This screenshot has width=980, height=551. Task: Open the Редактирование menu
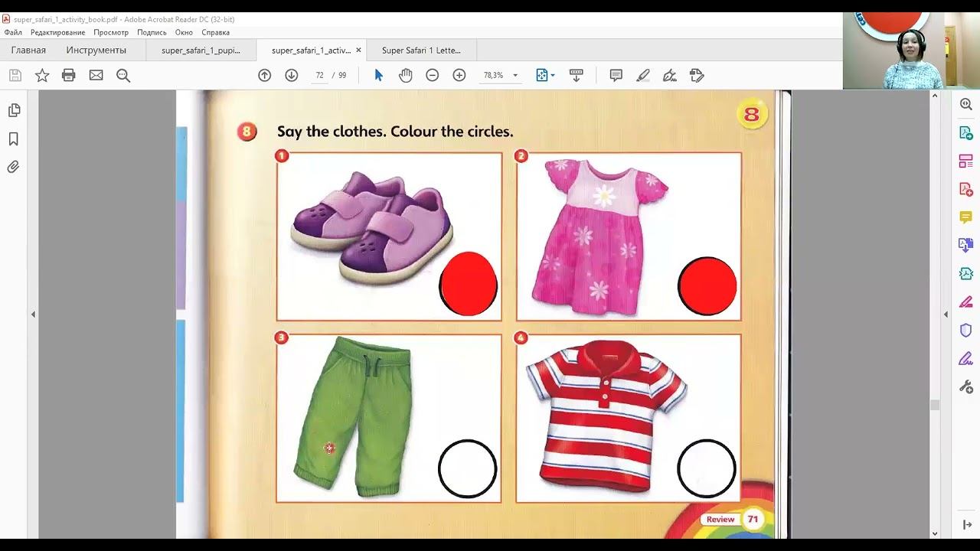coord(58,32)
